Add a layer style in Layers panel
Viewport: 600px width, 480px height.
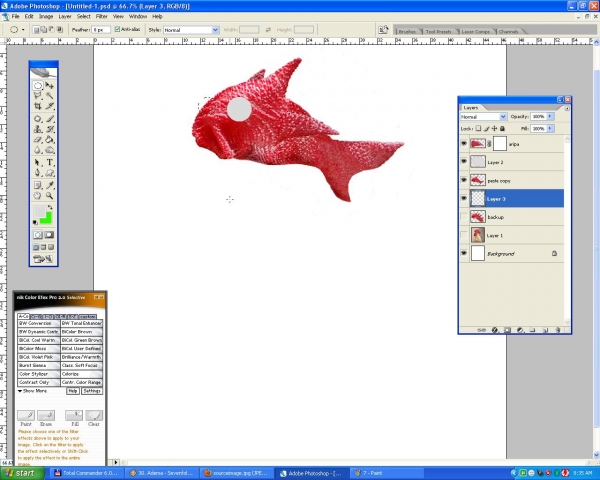pos(494,330)
